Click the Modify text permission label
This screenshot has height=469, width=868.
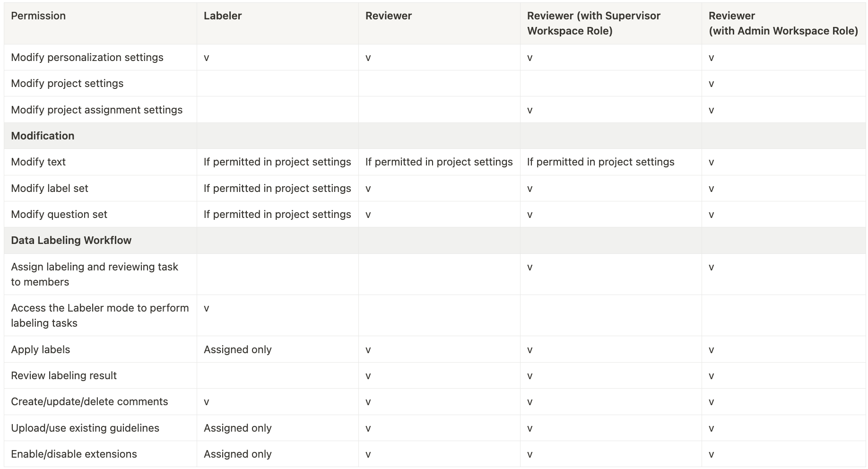[38, 162]
